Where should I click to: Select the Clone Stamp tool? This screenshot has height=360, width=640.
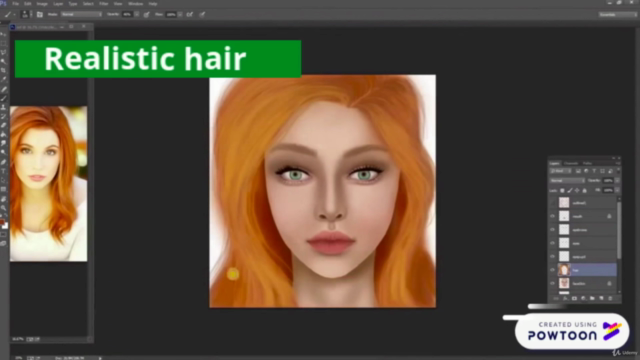pyautogui.click(x=4, y=107)
